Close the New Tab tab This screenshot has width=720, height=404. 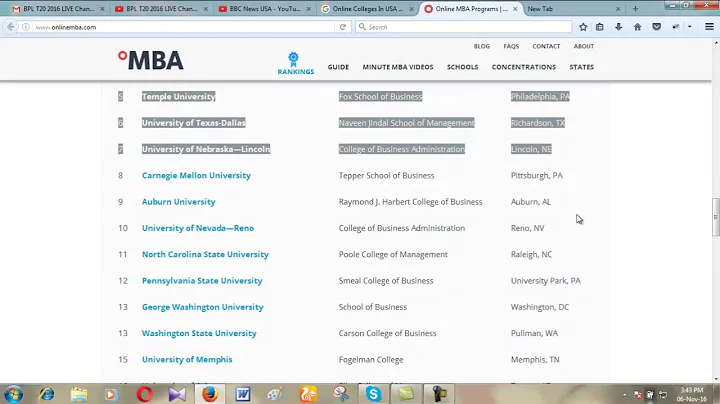tap(618, 9)
